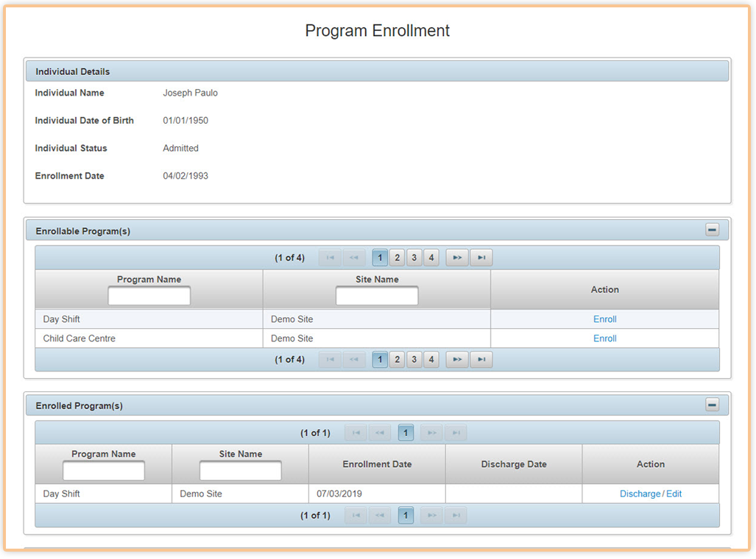Click next-page icon in bottom Enrolled paginator

[x=431, y=515]
